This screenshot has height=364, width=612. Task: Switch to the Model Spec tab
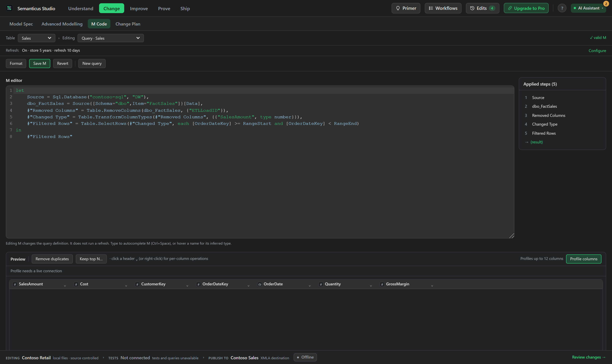tap(21, 24)
